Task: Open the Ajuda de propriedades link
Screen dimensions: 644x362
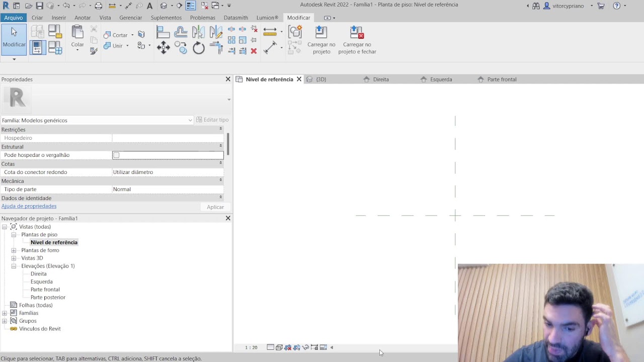Action: [x=29, y=206]
